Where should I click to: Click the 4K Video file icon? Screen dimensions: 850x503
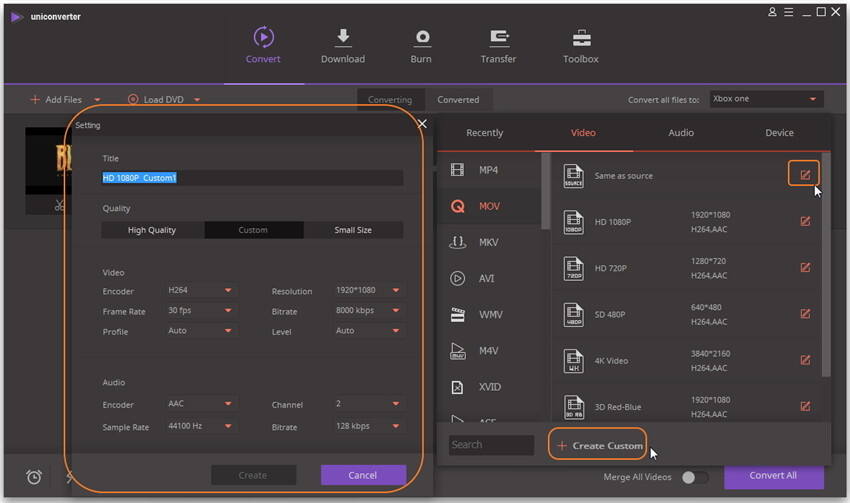tap(573, 360)
